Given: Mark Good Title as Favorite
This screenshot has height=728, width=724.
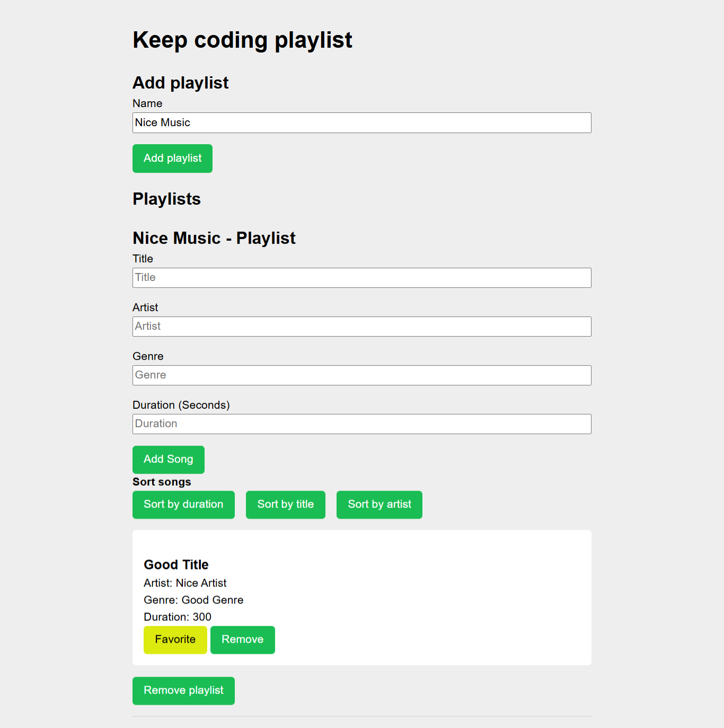Looking at the screenshot, I should pos(175,639).
